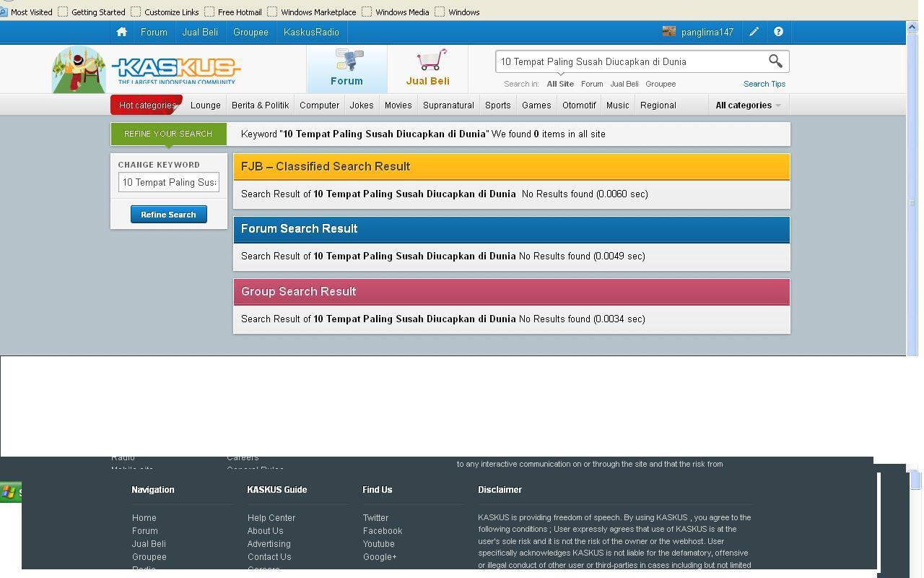Open Groupee link in footer
The image size is (924, 578).
[x=149, y=557]
